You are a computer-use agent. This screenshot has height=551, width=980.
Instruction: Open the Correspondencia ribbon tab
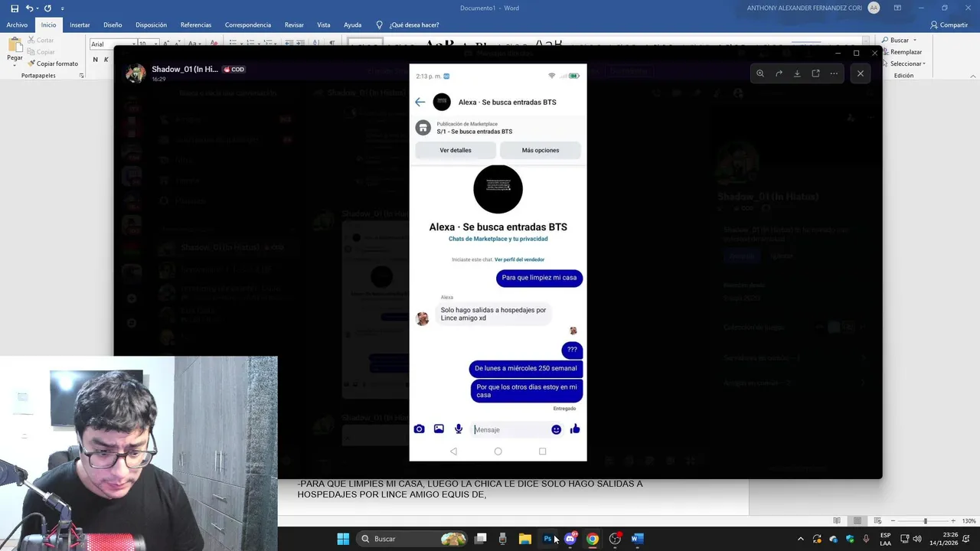pyautogui.click(x=247, y=24)
